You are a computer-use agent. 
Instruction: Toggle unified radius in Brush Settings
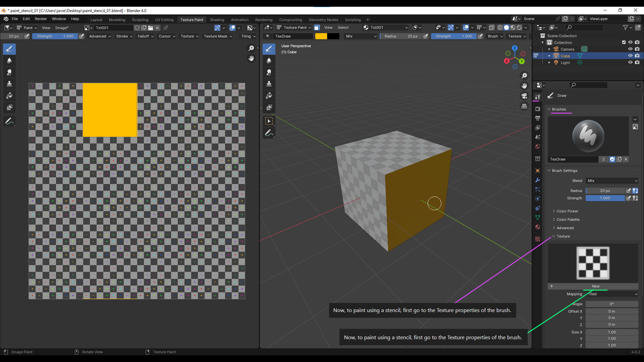coord(635,191)
